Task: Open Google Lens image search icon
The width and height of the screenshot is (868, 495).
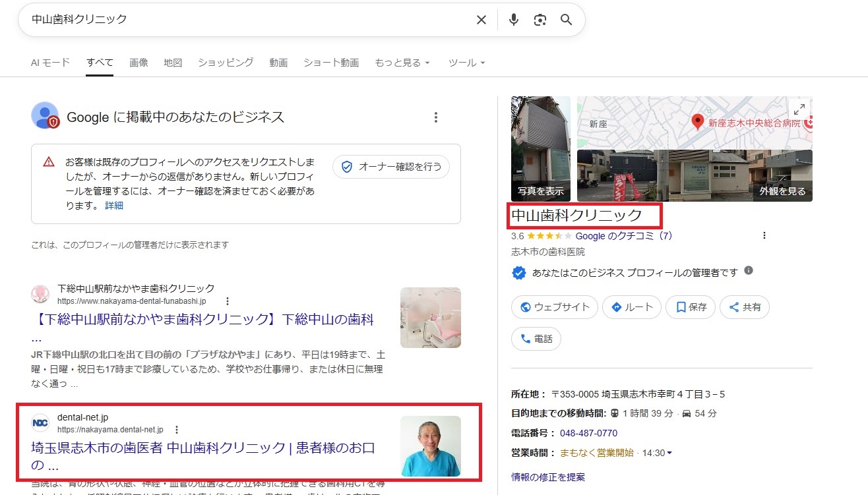Action: pyautogui.click(x=540, y=20)
